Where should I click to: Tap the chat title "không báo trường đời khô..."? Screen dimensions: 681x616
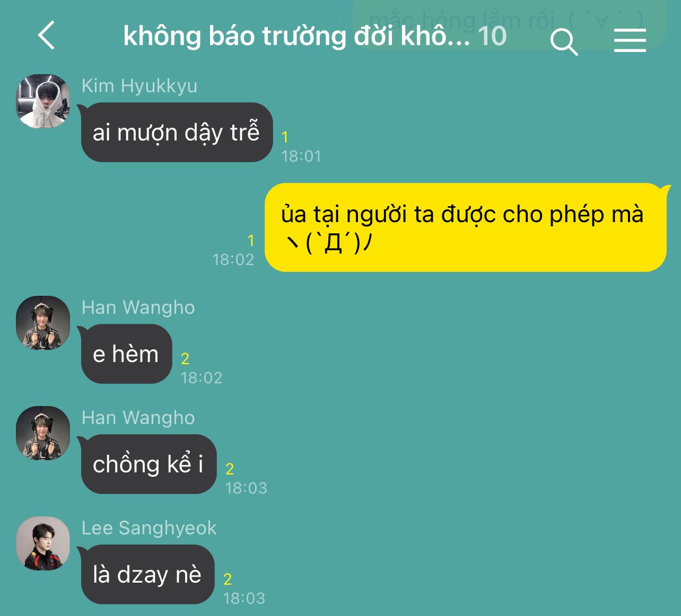click(x=296, y=36)
